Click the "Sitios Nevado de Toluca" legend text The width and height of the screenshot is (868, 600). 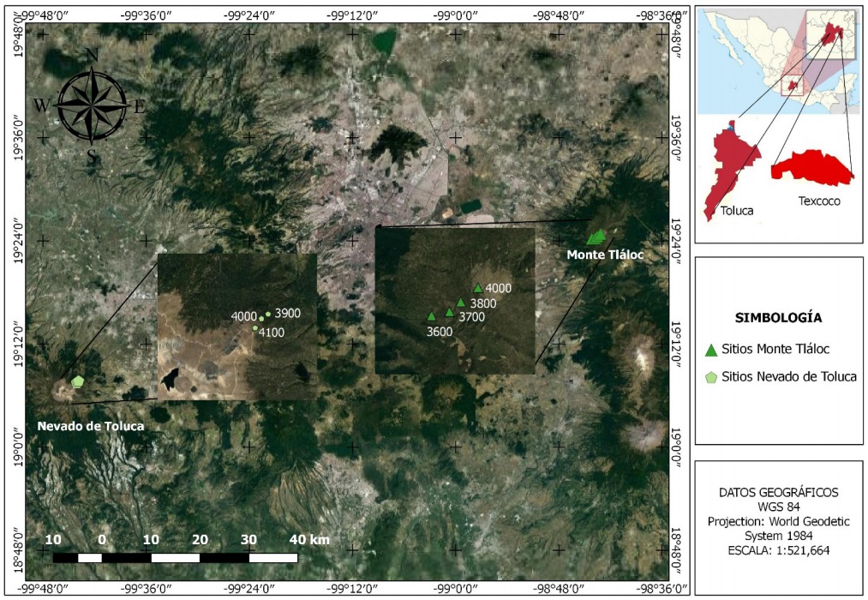pos(788,375)
